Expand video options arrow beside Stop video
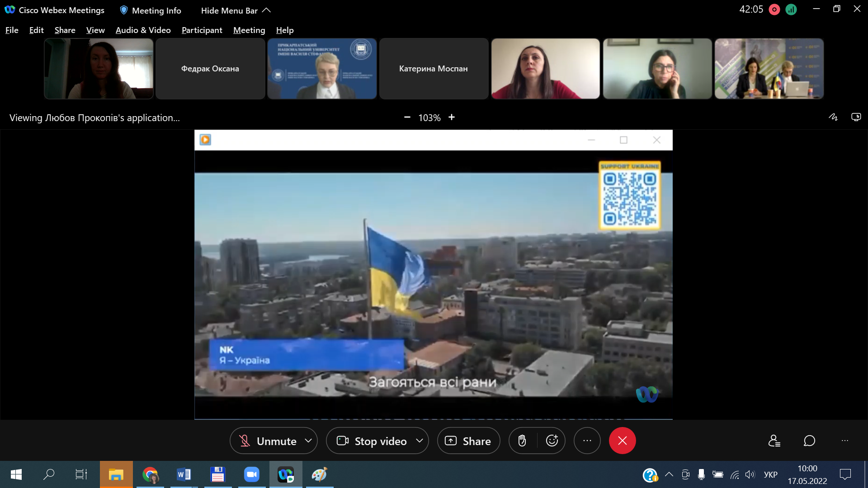Viewport: 868px width, 488px height. (420, 441)
